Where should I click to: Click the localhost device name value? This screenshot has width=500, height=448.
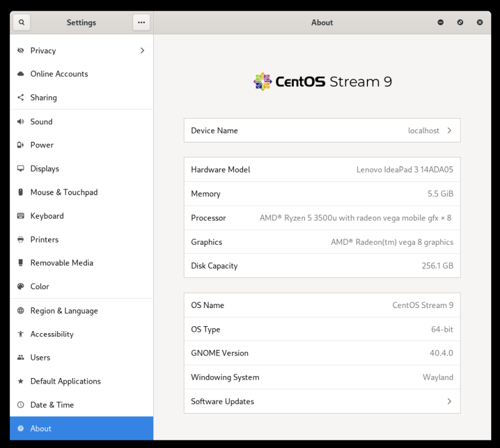click(424, 131)
